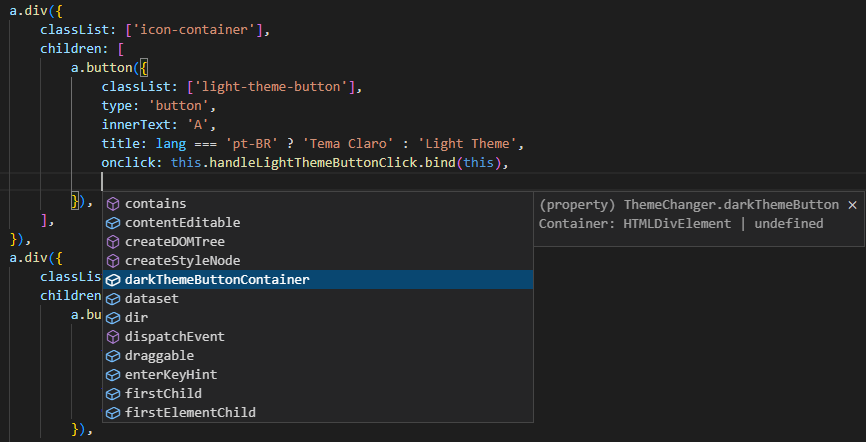Viewport: 866px width, 442px height.
Task: Click the property icon next to firstElementChild
Action: pos(113,413)
